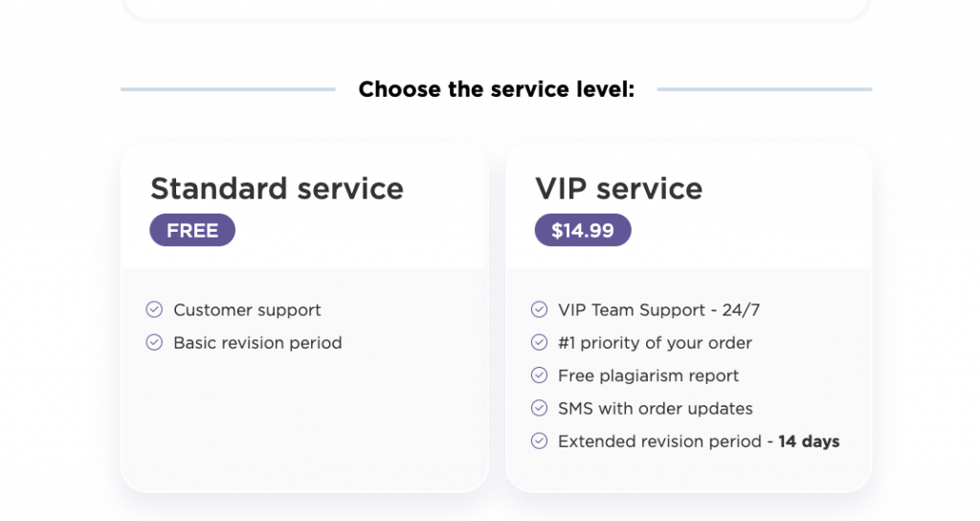Select the VIP service card
The height and width of the screenshot is (521, 980).
(x=689, y=318)
